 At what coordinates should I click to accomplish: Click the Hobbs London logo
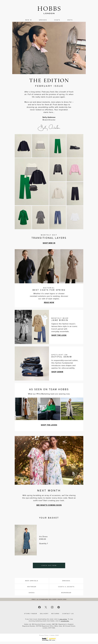[x=49, y=10]
